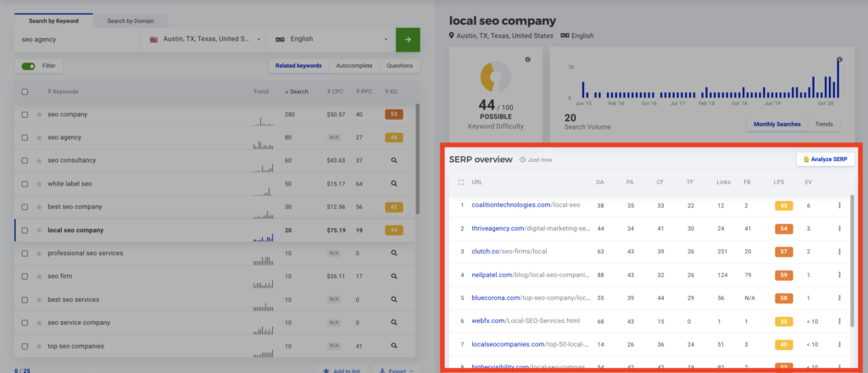This screenshot has width=868, height=373.
Task: Star the seo firm keyword
Action: pos(39,276)
